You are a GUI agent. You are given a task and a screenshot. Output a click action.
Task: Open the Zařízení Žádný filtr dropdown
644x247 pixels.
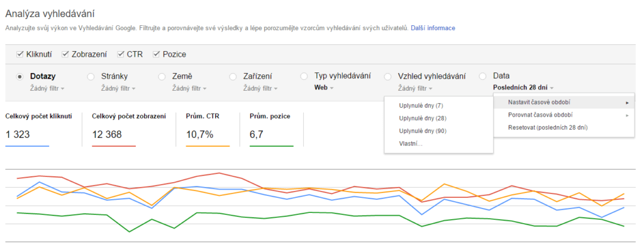click(x=260, y=88)
